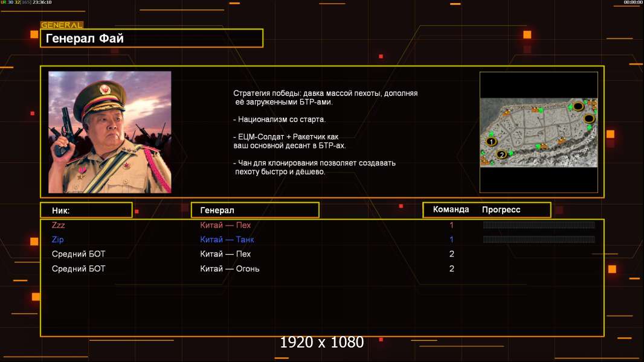Select player Zzz in the list

[59, 225]
